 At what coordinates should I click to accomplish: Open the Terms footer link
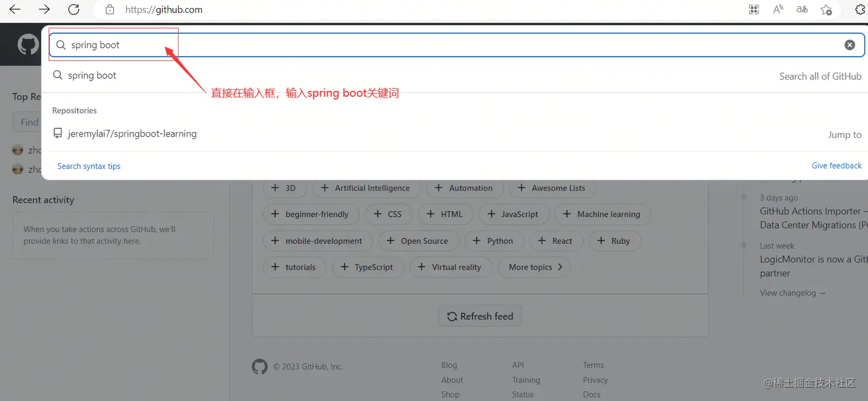point(593,365)
